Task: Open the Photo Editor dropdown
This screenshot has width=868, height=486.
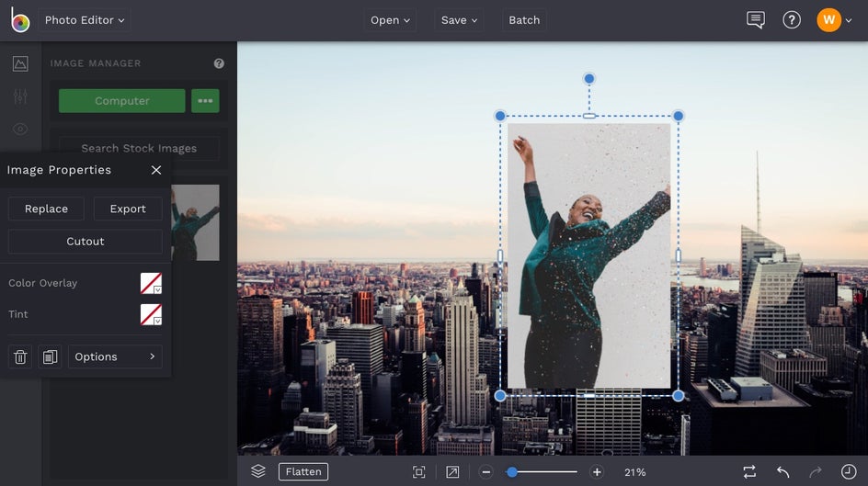Action: (85, 20)
